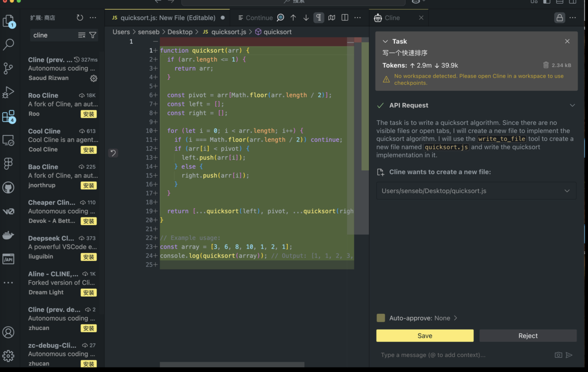
Task: Open the Manage settings gear in activity bar
Action: (9, 355)
